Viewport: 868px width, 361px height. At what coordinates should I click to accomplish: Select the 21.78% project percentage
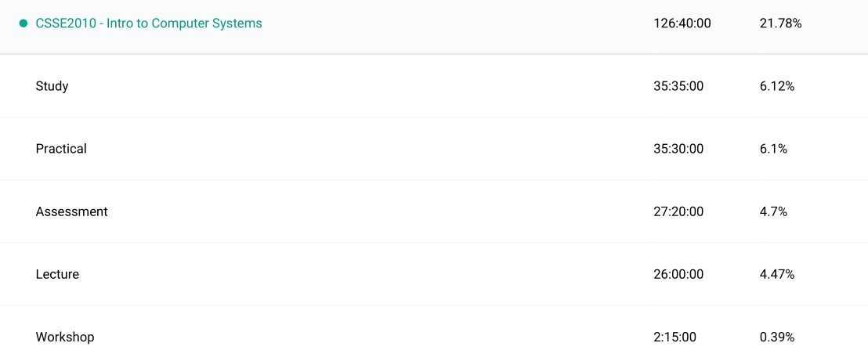(780, 23)
